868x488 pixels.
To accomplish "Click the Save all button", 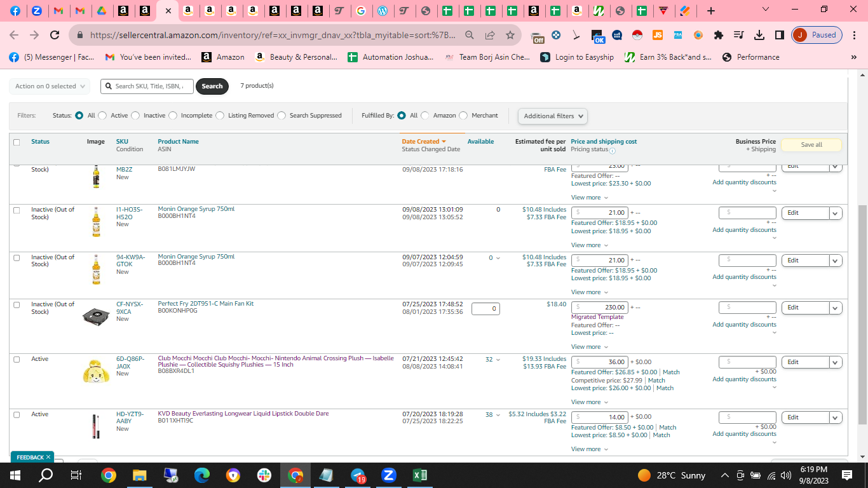I will [811, 145].
